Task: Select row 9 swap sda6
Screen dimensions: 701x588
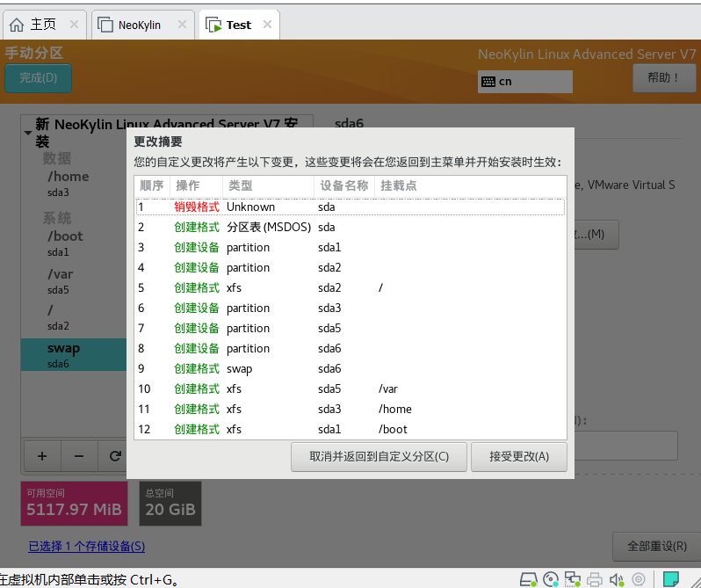Action: (x=350, y=368)
